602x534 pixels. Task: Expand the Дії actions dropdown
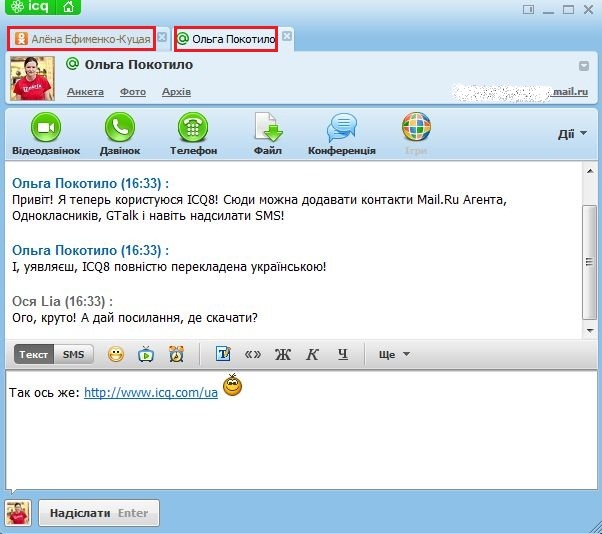tap(572, 134)
